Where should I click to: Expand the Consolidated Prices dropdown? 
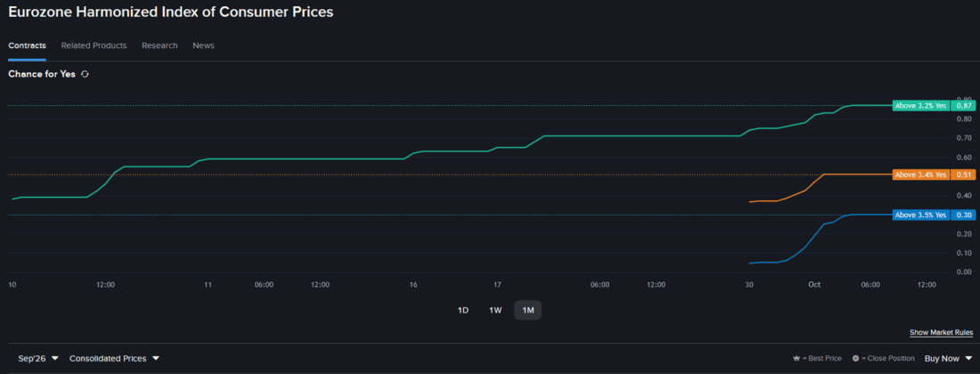(x=114, y=358)
